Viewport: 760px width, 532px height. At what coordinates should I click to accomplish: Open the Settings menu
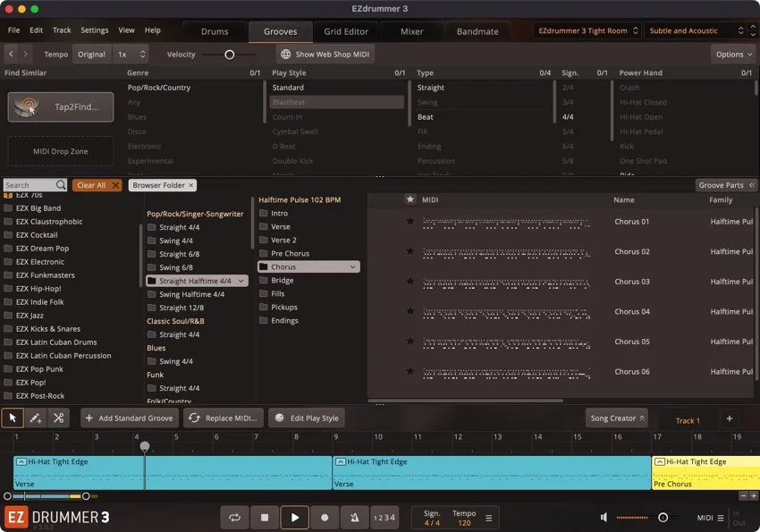pos(95,30)
